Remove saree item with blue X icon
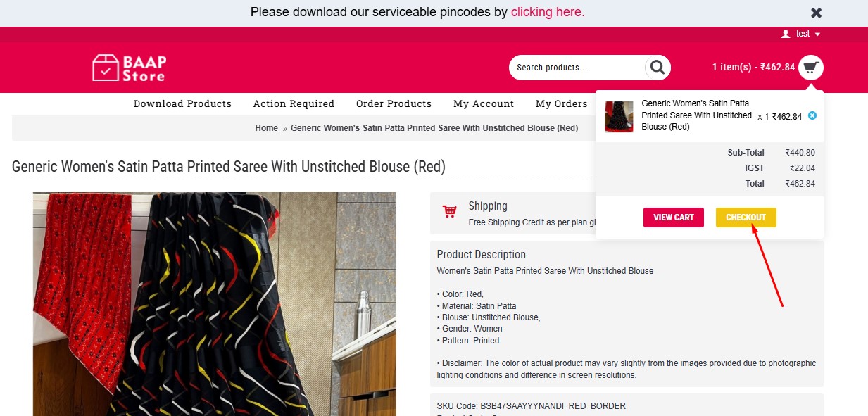 pyautogui.click(x=812, y=115)
